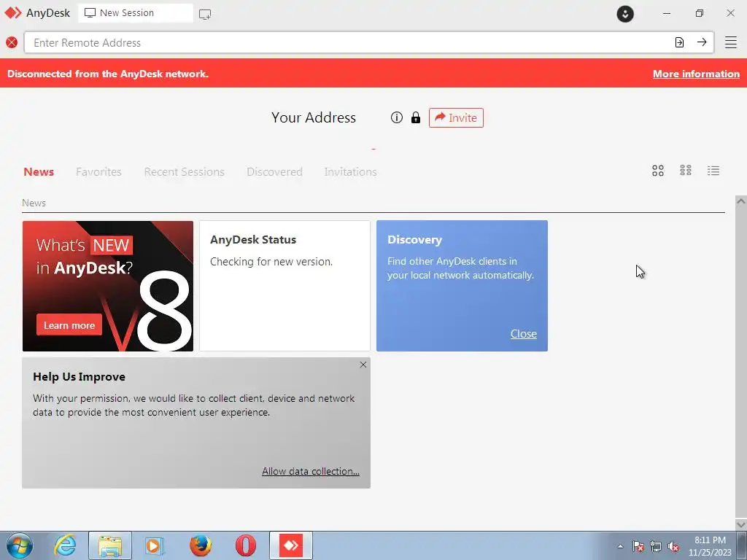The height and width of the screenshot is (560, 747).
Task: Click the muted volume tray icon
Action: click(673, 546)
